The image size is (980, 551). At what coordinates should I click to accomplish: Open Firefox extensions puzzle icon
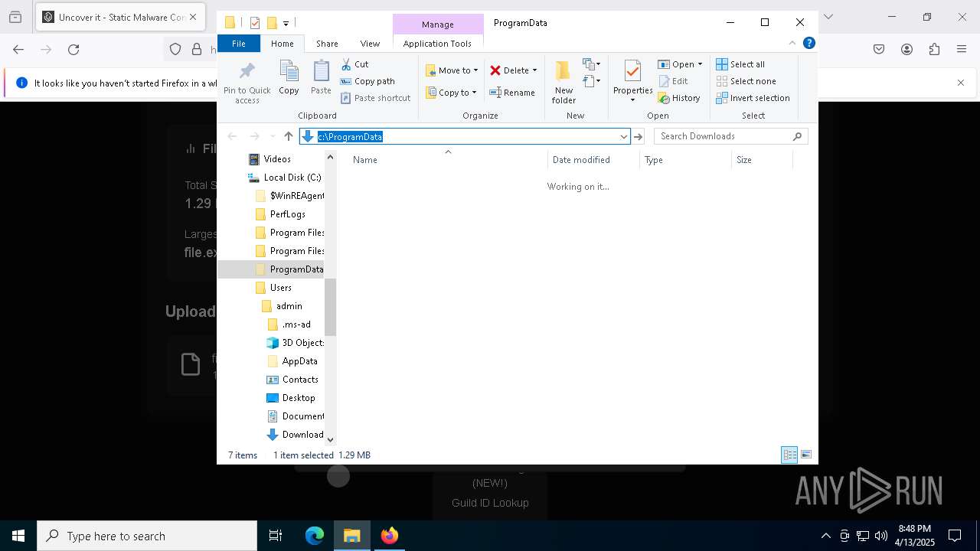(x=934, y=50)
